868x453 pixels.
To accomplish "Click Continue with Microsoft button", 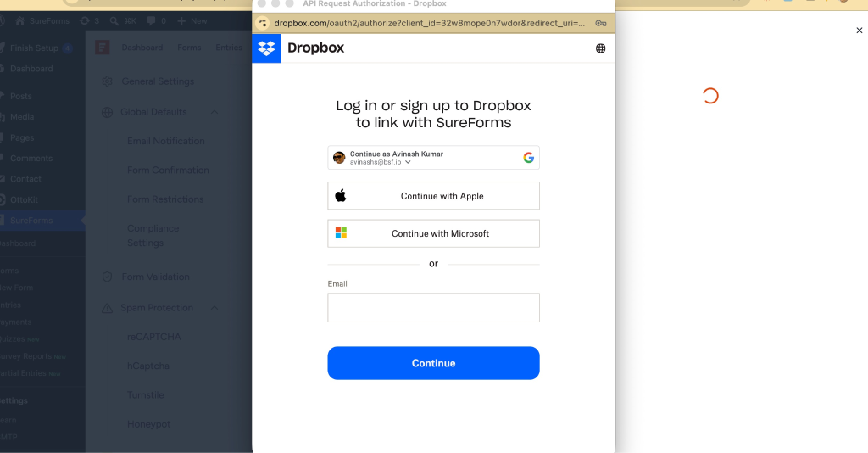I will 433,233.
